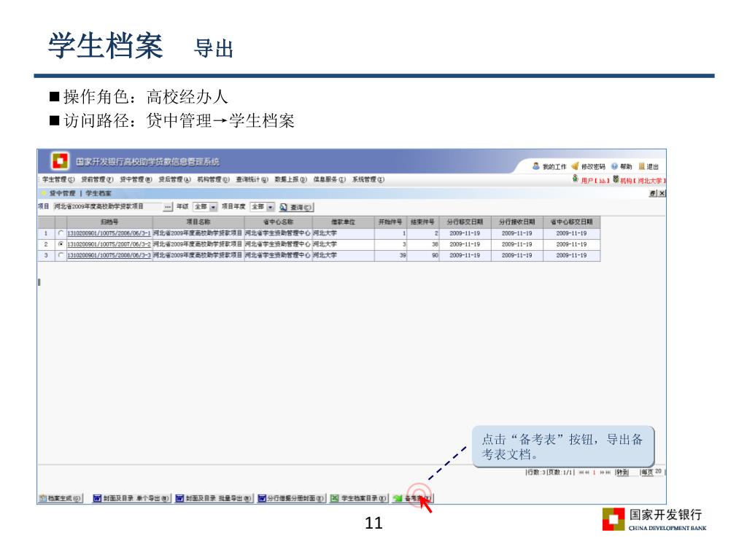Click archive link 1310200901/10075/2006/06/3-1
The image size is (747, 560).
point(109,233)
